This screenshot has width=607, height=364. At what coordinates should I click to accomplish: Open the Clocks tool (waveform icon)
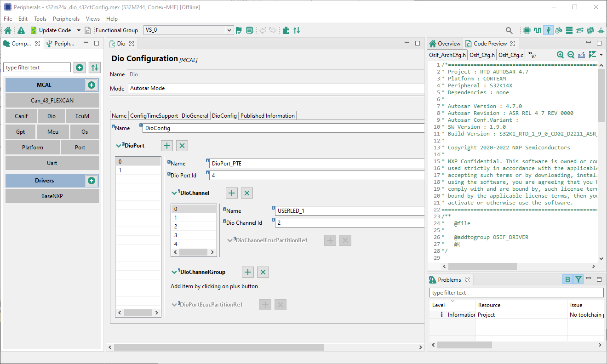click(538, 30)
